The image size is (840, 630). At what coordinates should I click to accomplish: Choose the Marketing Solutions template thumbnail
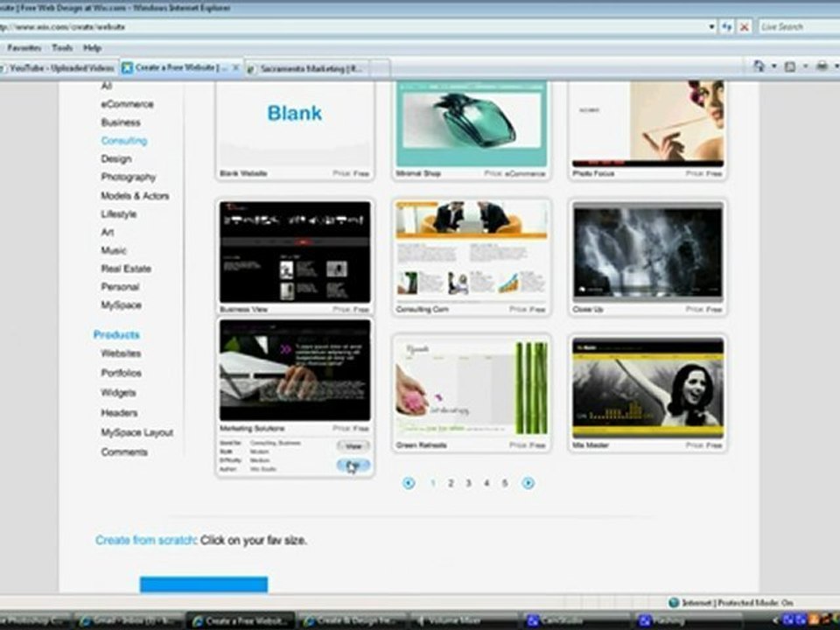[x=295, y=371]
